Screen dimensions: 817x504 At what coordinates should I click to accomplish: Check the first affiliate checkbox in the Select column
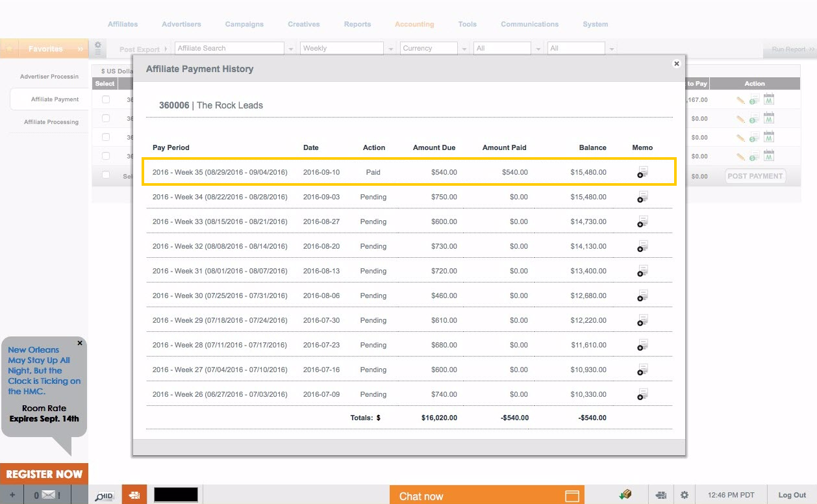point(105,99)
